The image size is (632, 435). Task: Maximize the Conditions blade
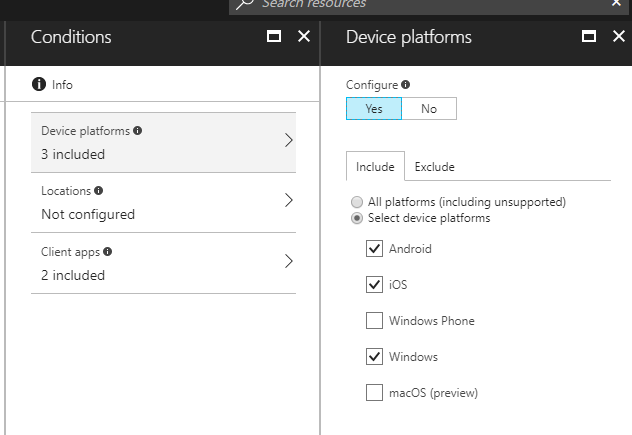click(x=274, y=37)
